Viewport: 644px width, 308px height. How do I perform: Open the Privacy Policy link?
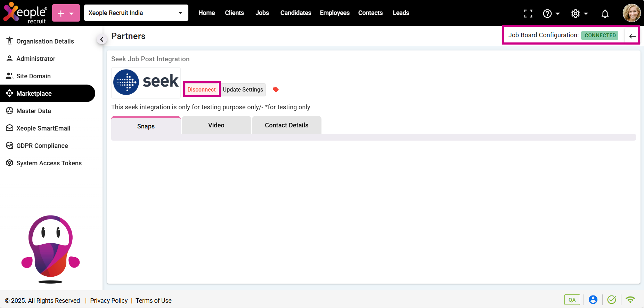109,300
